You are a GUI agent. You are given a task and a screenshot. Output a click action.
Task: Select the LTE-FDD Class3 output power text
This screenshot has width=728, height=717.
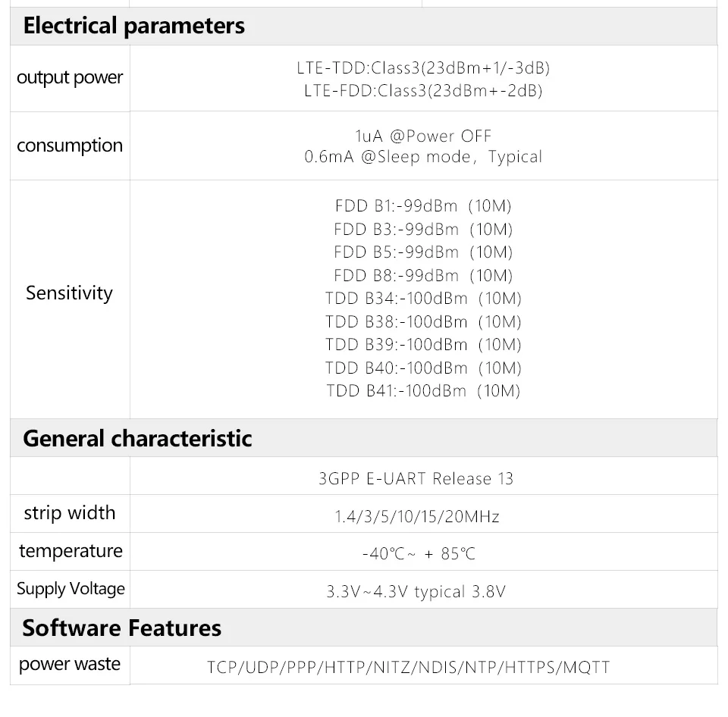[423, 90]
